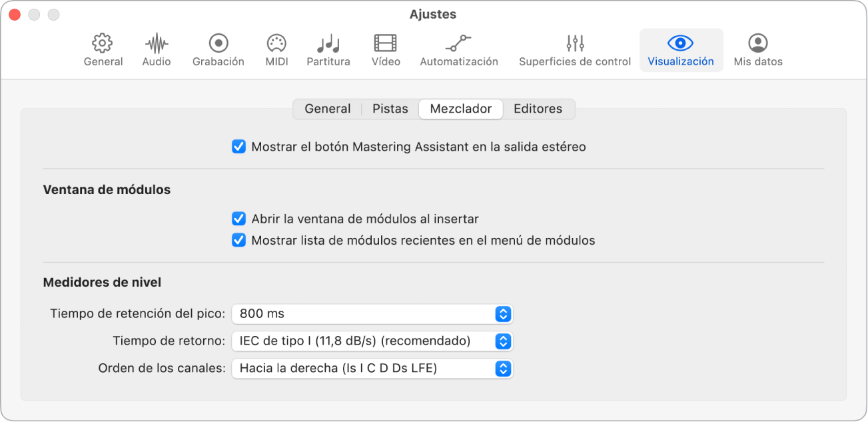
Task: Switch to the Pistas tab
Action: tap(389, 109)
